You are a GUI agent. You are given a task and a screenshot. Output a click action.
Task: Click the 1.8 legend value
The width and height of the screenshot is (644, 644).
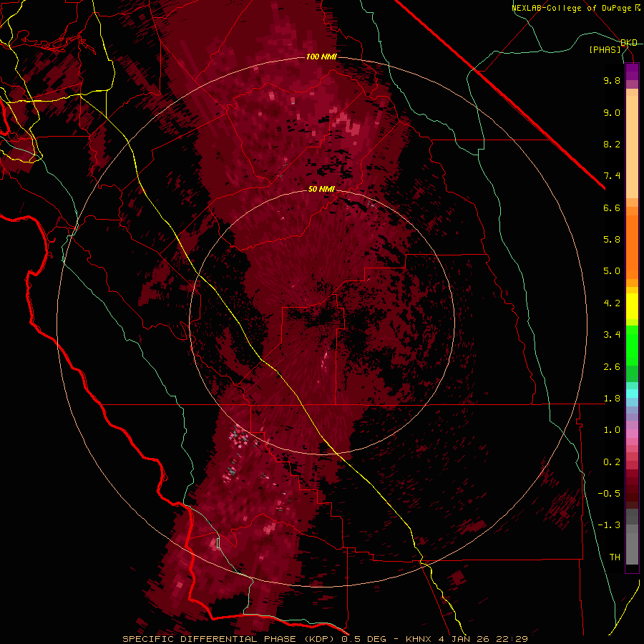[612, 399]
